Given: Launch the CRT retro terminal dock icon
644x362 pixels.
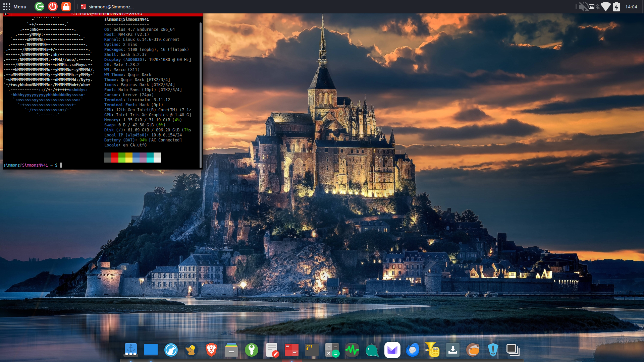Looking at the screenshot, I should click(x=312, y=350).
